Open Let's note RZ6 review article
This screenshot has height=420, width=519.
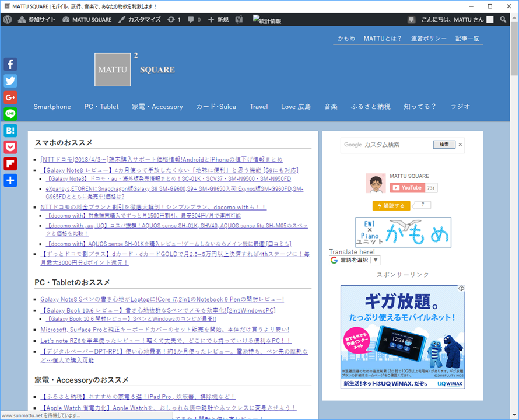[x=166, y=341]
